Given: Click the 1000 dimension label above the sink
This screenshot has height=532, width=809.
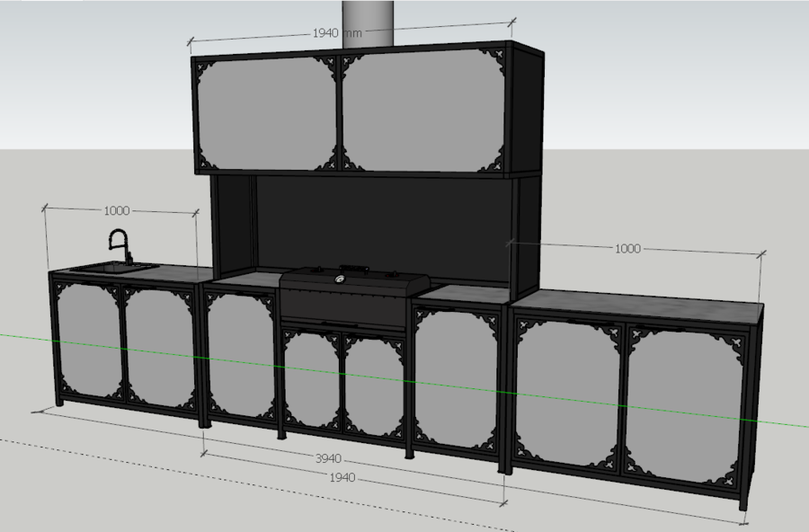Looking at the screenshot, I should point(116,211).
